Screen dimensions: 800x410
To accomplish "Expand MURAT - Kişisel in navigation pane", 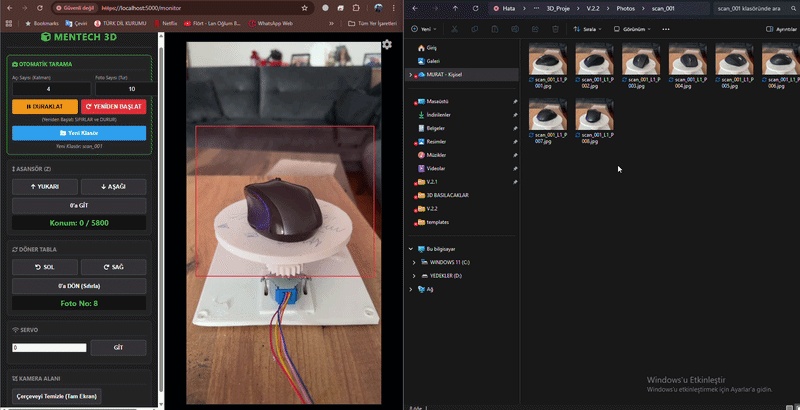I will [411, 74].
